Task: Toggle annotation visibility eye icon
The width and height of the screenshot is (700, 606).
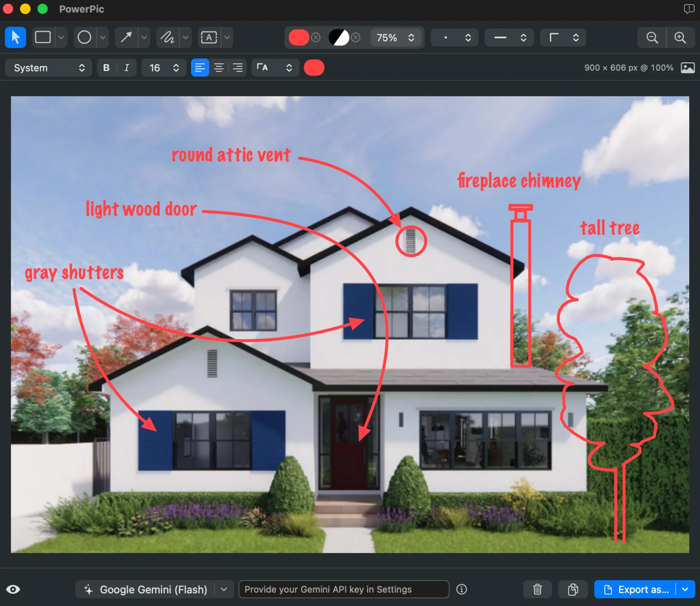Action: click(x=13, y=589)
